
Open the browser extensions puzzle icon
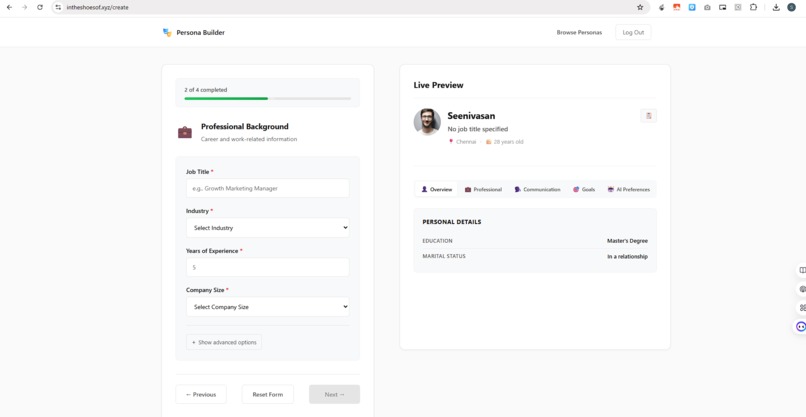pyautogui.click(x=753, y=7)
